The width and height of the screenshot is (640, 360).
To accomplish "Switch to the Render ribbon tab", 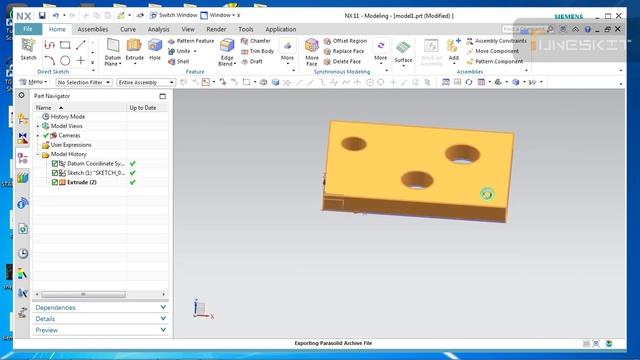I will [216, 29].
